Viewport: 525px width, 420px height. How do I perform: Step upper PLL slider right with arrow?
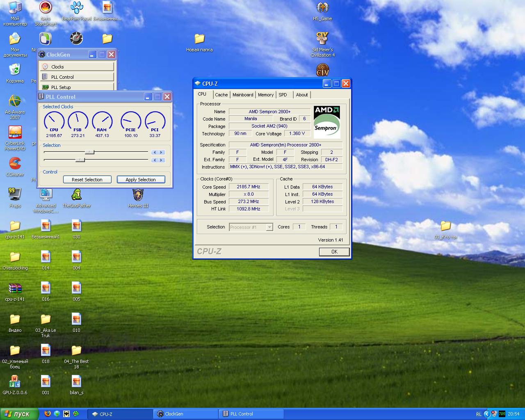(x=162, y=152)
